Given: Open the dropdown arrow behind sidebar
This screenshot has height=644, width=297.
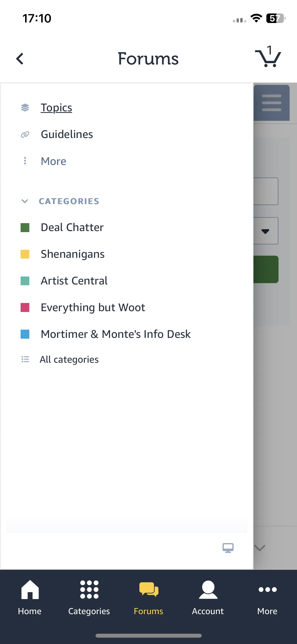Looking at the screenshot, I should [265, 231].
